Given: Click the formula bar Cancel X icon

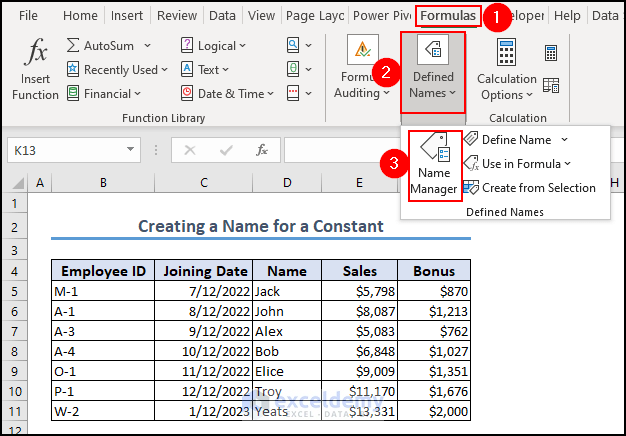Looking at the screenshot, I should pos(190,150).
